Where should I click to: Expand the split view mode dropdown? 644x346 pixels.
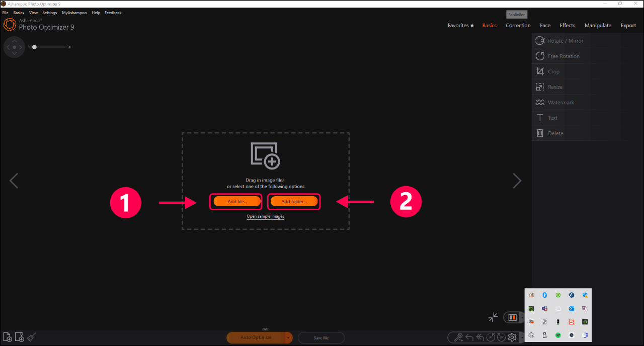(522, 318)
